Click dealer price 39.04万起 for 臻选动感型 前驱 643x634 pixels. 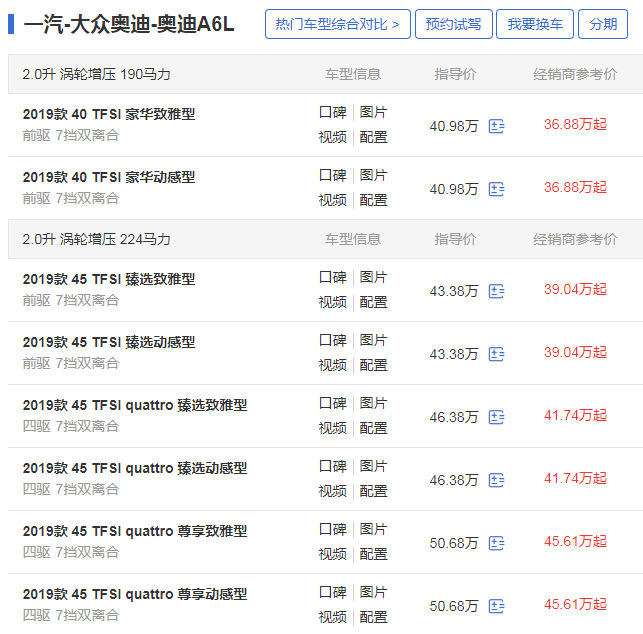575,352
